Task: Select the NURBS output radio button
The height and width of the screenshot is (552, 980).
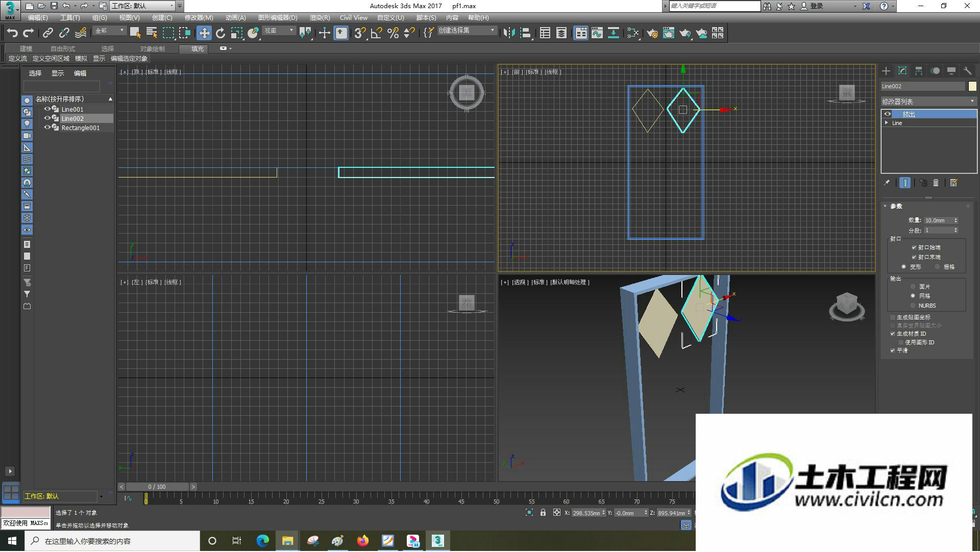Action: (913, 306)
